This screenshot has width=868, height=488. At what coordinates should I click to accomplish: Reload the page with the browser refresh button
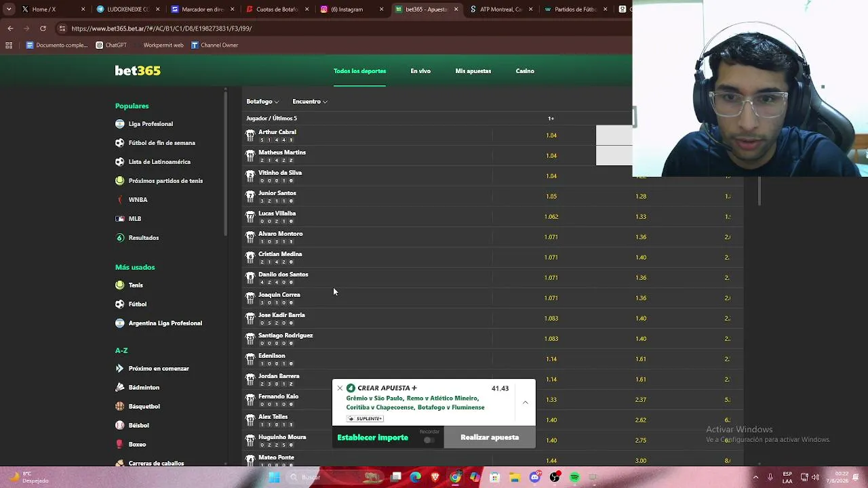point(43,28)
